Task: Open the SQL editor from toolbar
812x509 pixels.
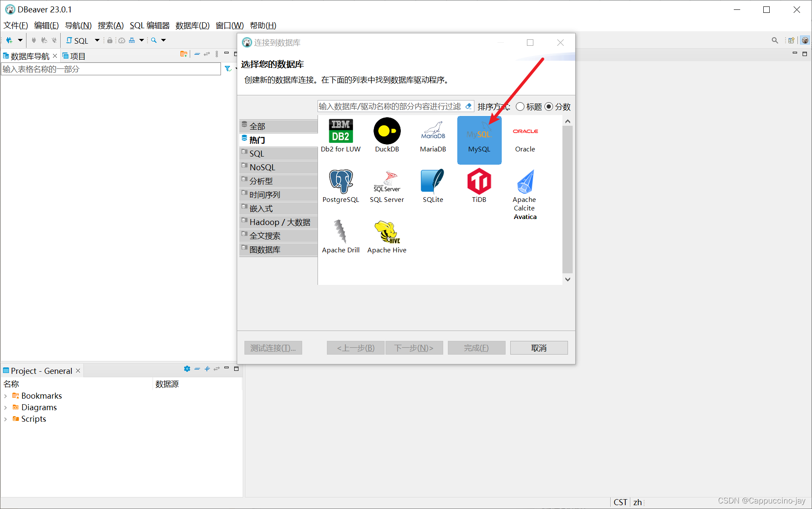Action: point(77,40)
